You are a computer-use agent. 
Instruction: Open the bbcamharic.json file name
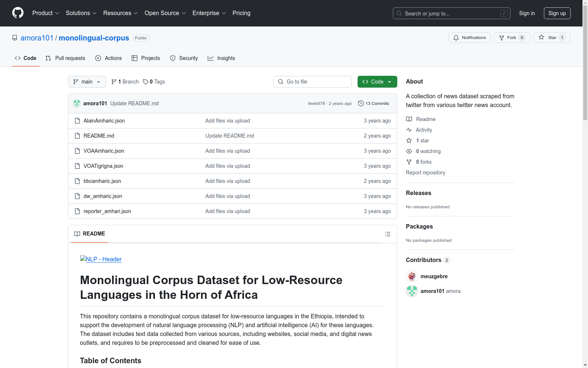102,181
